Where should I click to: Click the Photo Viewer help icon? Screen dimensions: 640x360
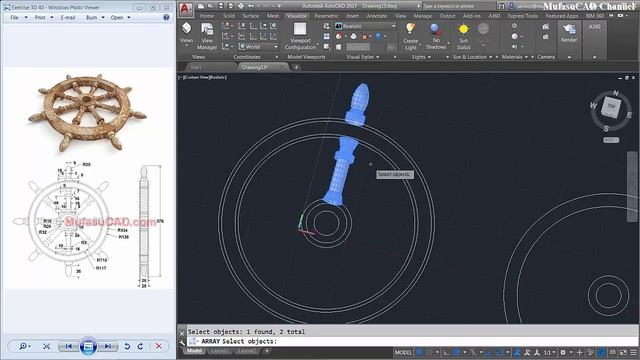point(166,18)
